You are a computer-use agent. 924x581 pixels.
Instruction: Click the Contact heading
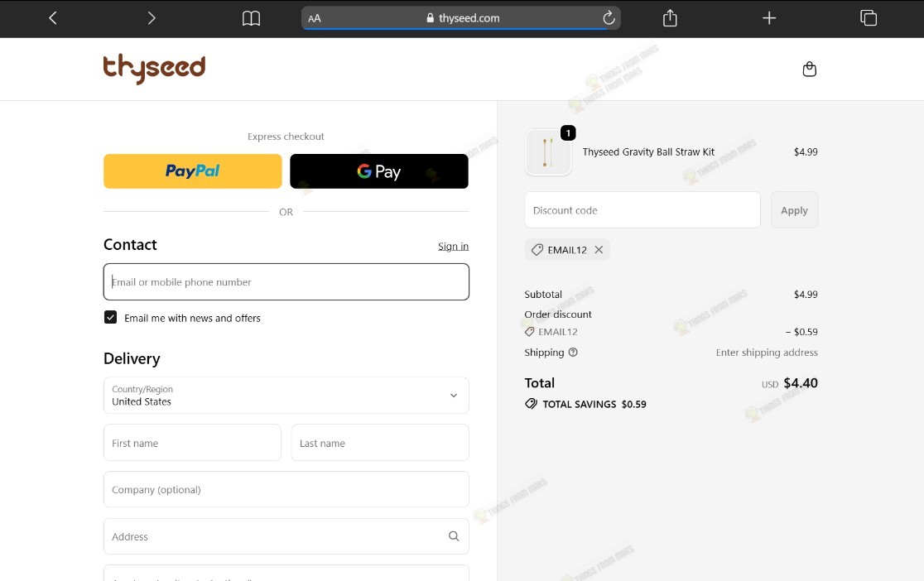(130, 244)
